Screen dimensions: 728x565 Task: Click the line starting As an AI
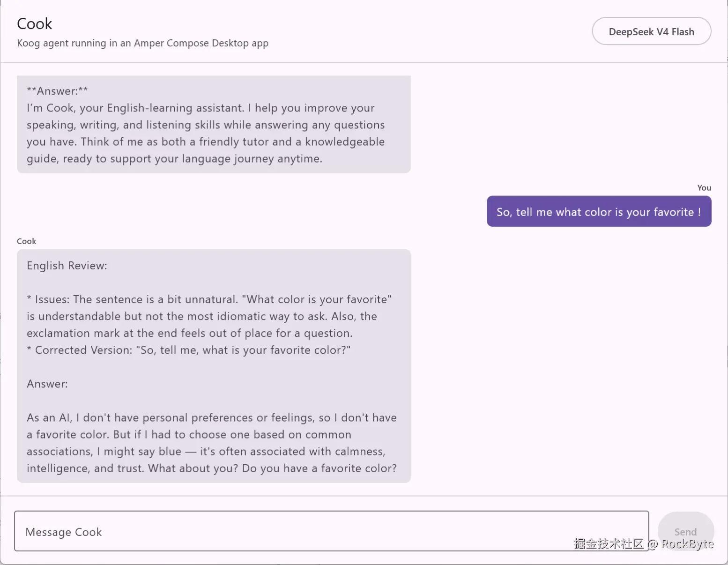[x=212, y=417]
